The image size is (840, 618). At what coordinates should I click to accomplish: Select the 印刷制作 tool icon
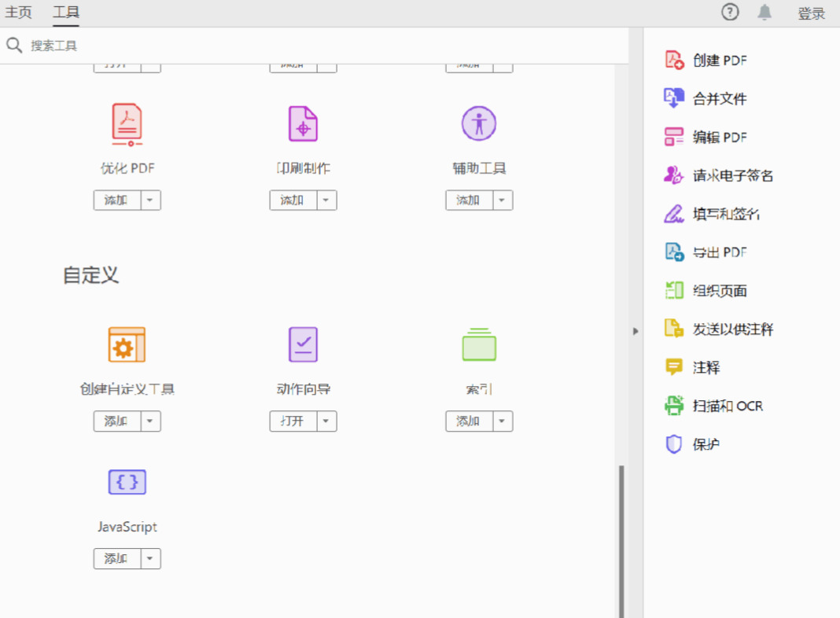[304, 123]
